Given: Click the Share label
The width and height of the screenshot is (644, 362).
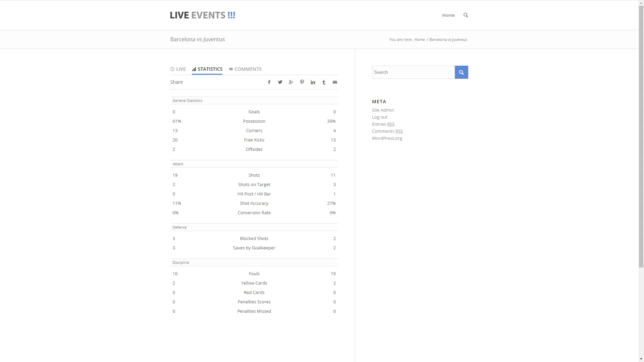Looking at the screenshot, I should (x=176, y=82).
